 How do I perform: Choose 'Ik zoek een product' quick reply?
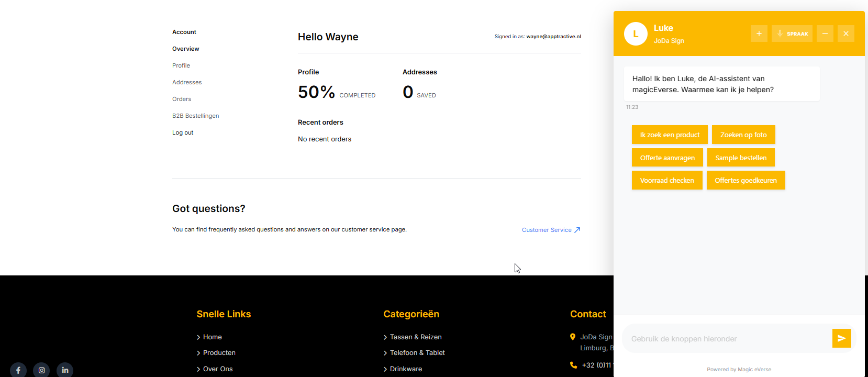point(669,135)
